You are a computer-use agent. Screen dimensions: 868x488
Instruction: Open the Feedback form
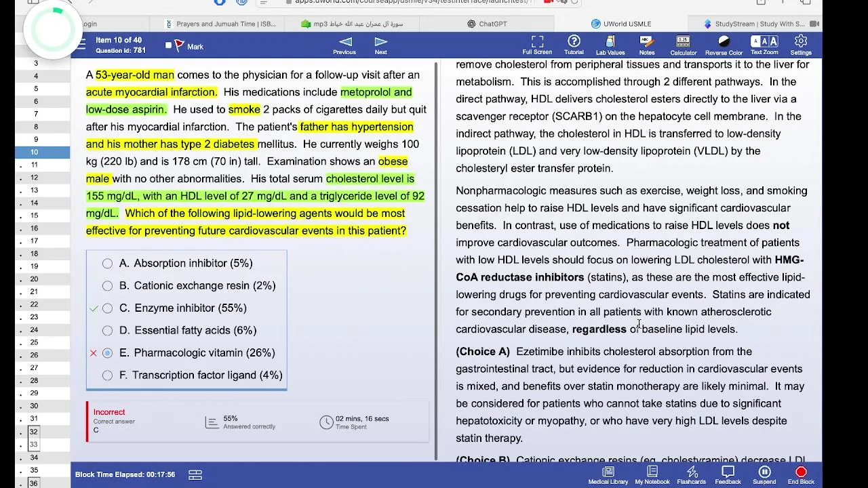728,475
